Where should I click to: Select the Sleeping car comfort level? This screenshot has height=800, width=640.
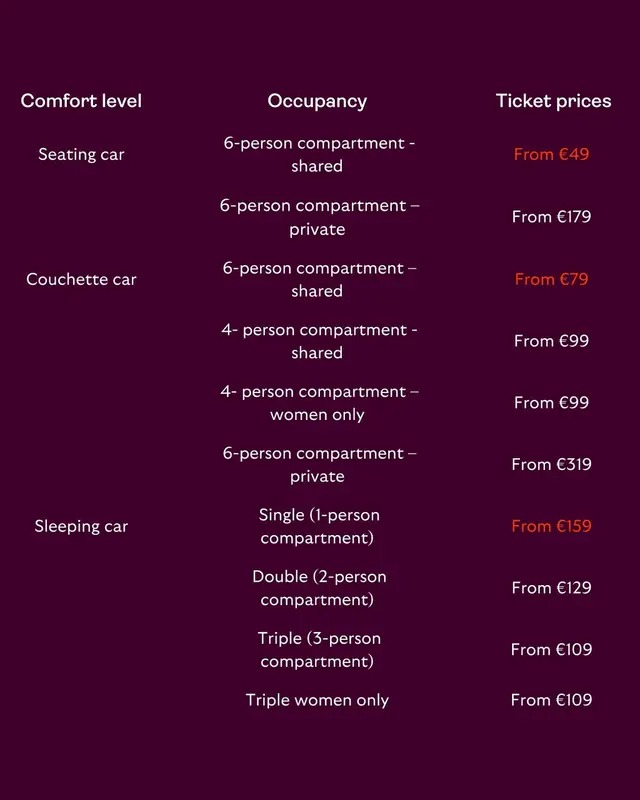[x=81, y=526]
